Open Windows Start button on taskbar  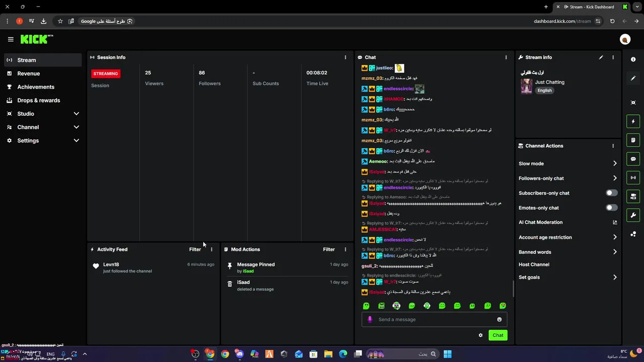coord(447,354)
